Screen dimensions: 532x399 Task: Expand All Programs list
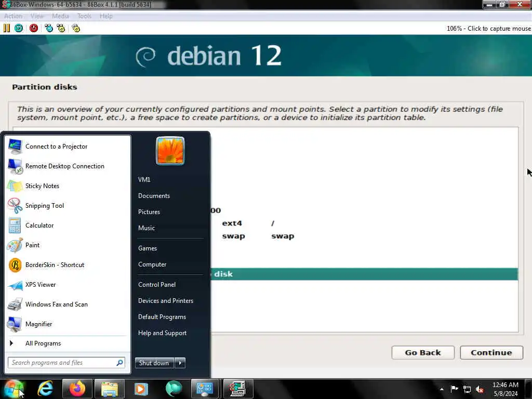(67, 343)
